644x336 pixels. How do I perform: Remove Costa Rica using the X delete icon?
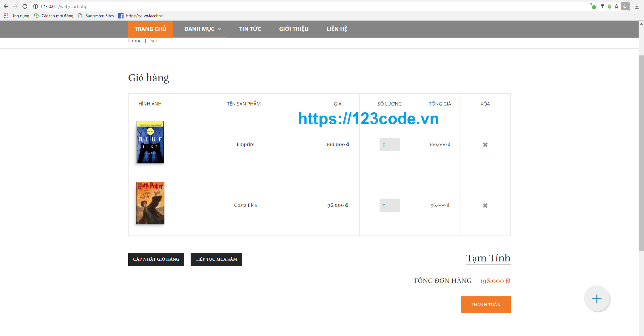click(x=485, y=205)
